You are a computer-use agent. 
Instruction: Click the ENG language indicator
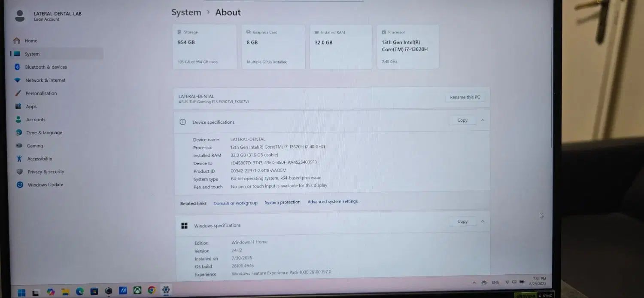pyautogui.click(x=495, y=283)
